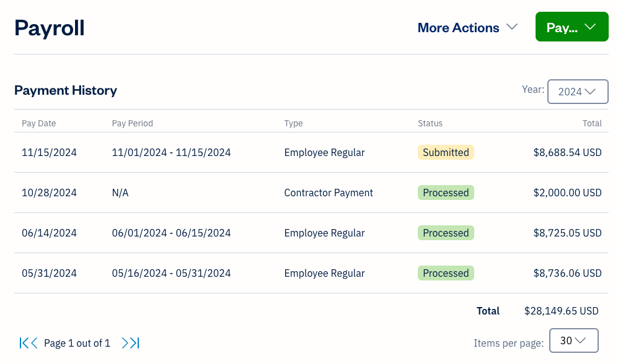Go to first page of payment history
Viewport: 618px width, 364px height.
point(24,343)
